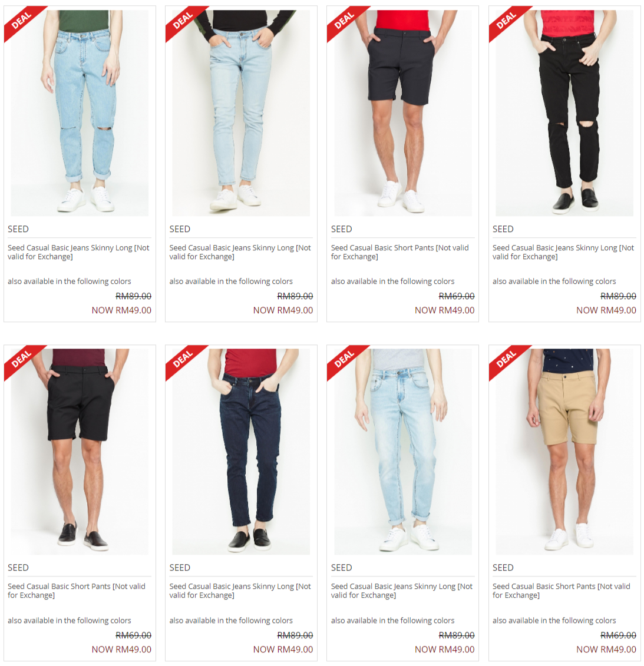The width and height of the screenshot is (644, 666).
Task: Open the ripped light blue jeans photo
Action: click(80, 113)
